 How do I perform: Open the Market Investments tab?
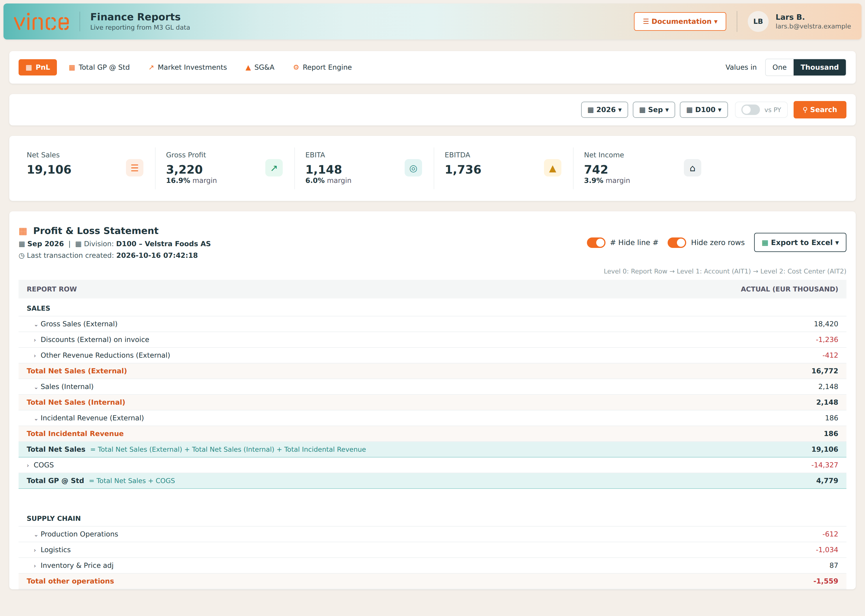188,68
